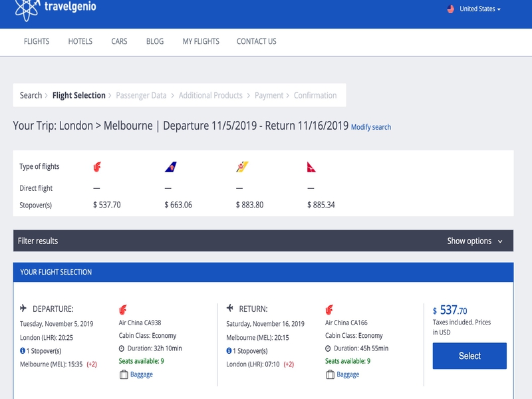Click the Filter results bar title
Viewport: 532px width, 399px height.
coord(38,241)
